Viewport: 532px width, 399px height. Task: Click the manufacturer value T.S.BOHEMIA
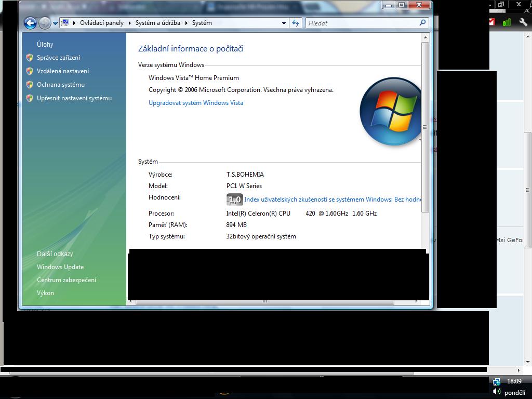[245, 175]
